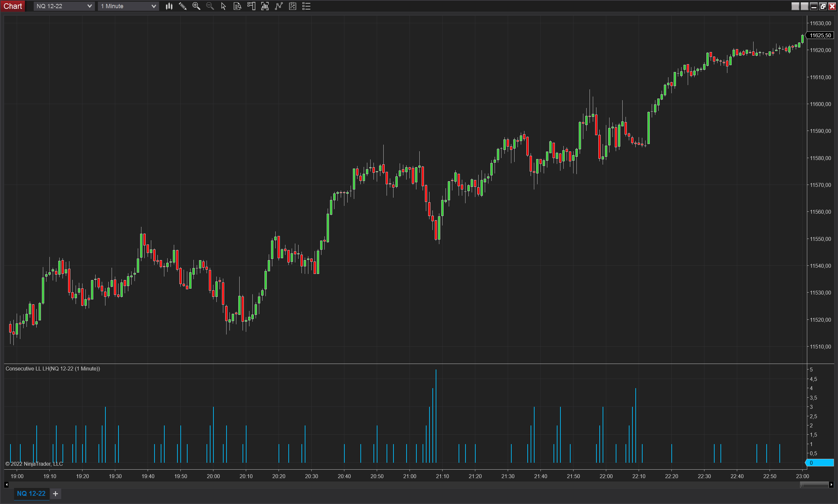
Task: Restore down the chart window
Action: pyautogui.click(x=823, y=6)
